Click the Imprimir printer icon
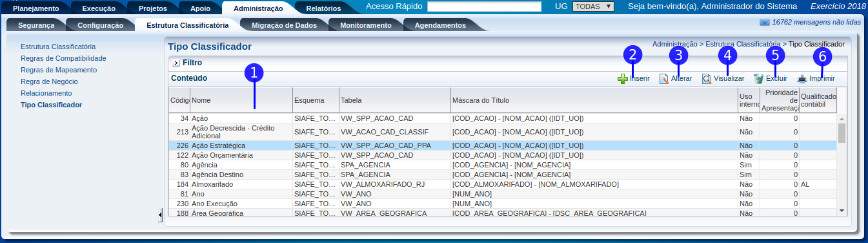 pyautogui.click(x=802, y=79)
